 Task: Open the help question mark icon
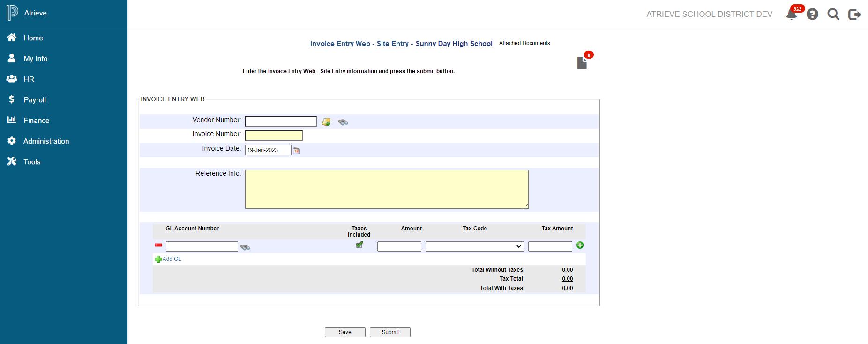tap(813, 14)
